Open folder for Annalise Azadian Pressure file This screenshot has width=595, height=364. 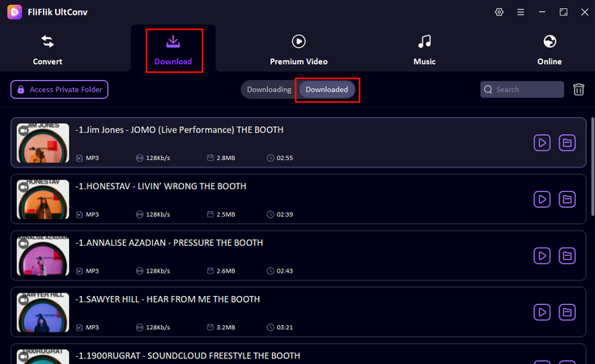click(x=567, y=256)
